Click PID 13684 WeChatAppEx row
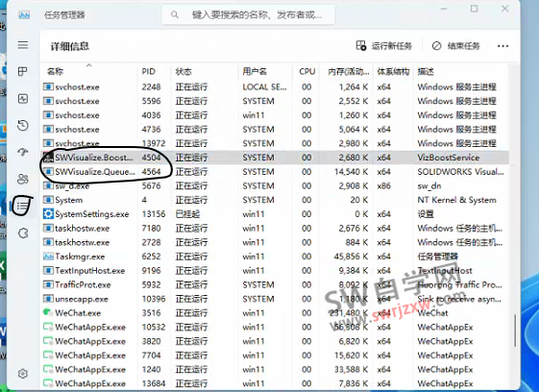Screen dimensions: 539x392 (275, 383)
